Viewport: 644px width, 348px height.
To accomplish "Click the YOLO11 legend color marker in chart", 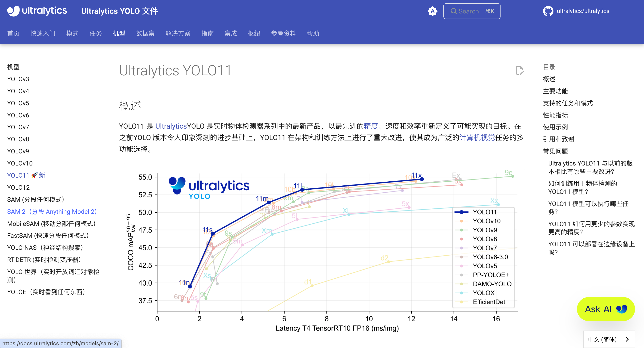I will pos(461,212).
